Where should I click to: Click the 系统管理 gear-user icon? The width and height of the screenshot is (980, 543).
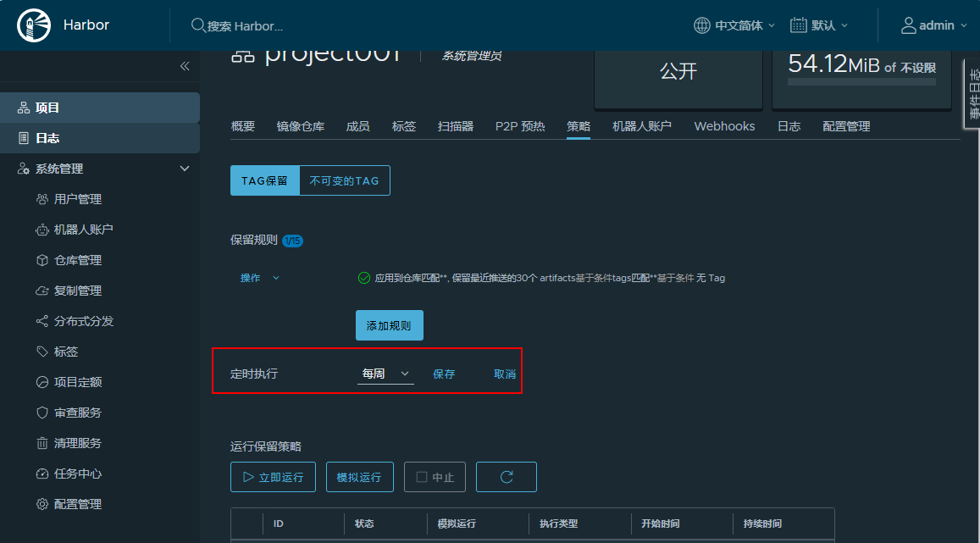pos(24,169)
